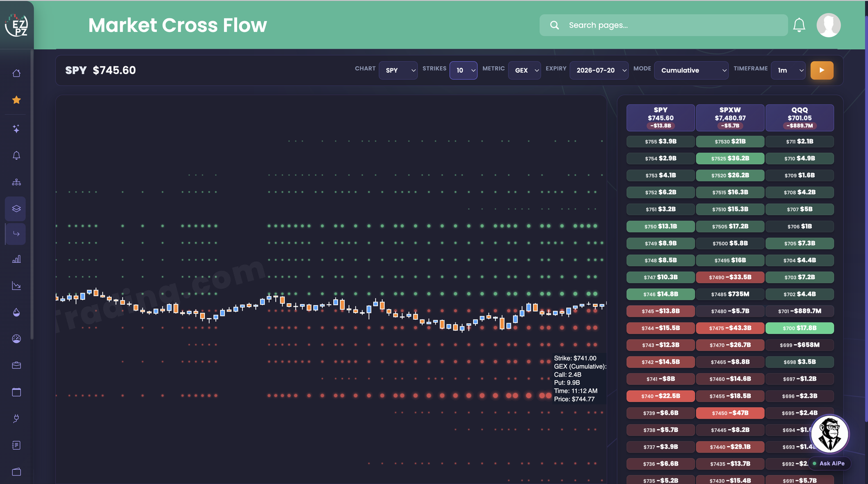Open the briefcase portfolio sidebar icon

coord(16,365)
